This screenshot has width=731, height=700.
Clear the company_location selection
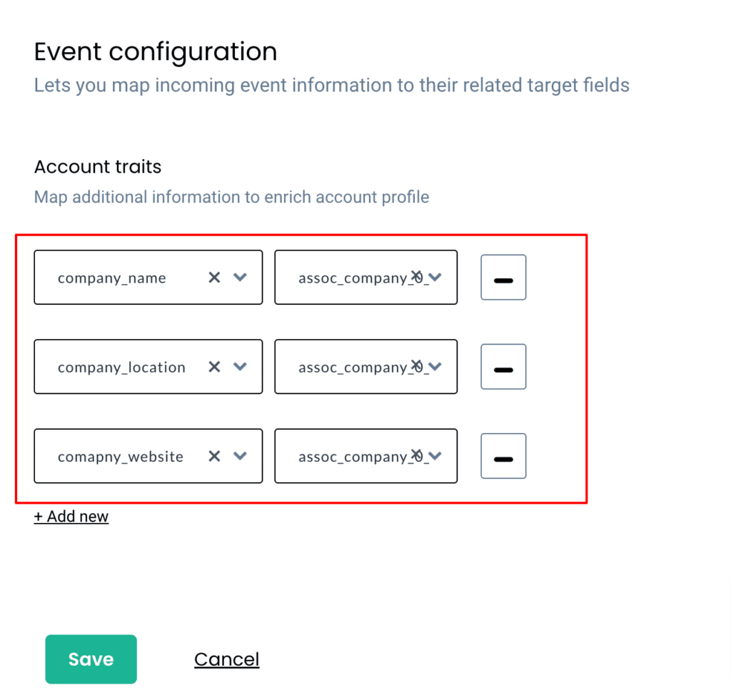tap(214, 367)
